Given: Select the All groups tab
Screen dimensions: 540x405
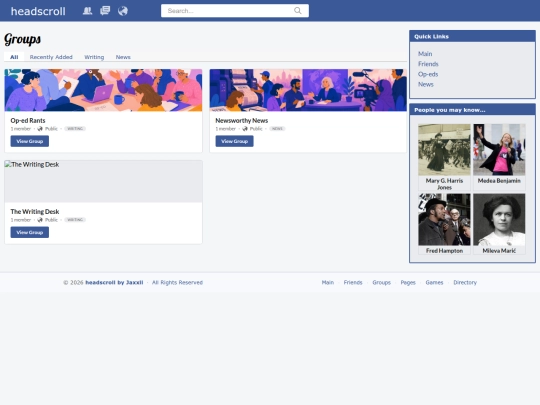Looking at the screenshot, I should [x=14, y=57].
